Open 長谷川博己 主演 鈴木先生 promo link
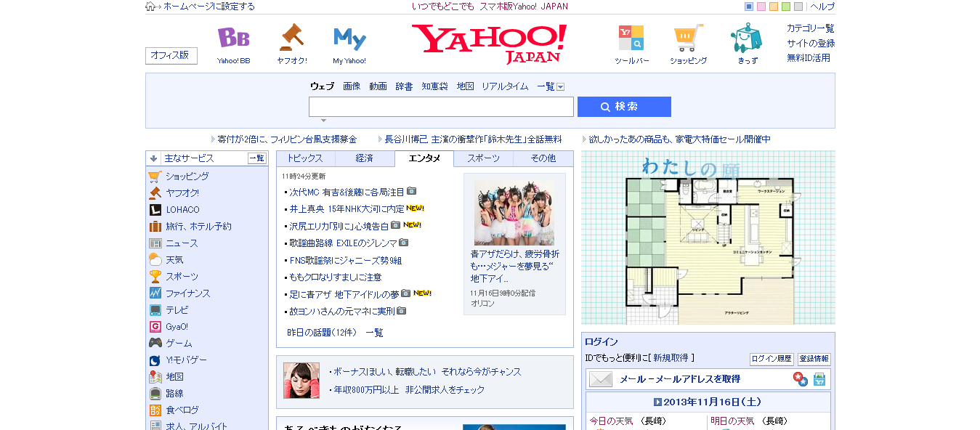This screenshot has width=980, height=430. click(x=473, y=139)
